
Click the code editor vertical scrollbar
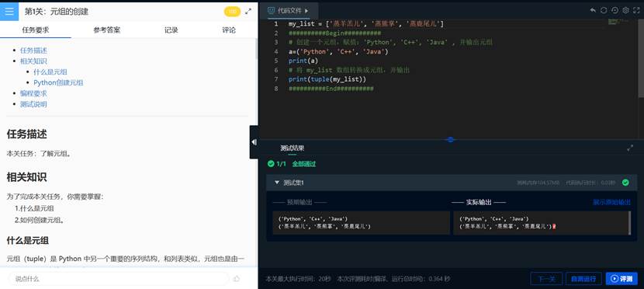(641, 59)
